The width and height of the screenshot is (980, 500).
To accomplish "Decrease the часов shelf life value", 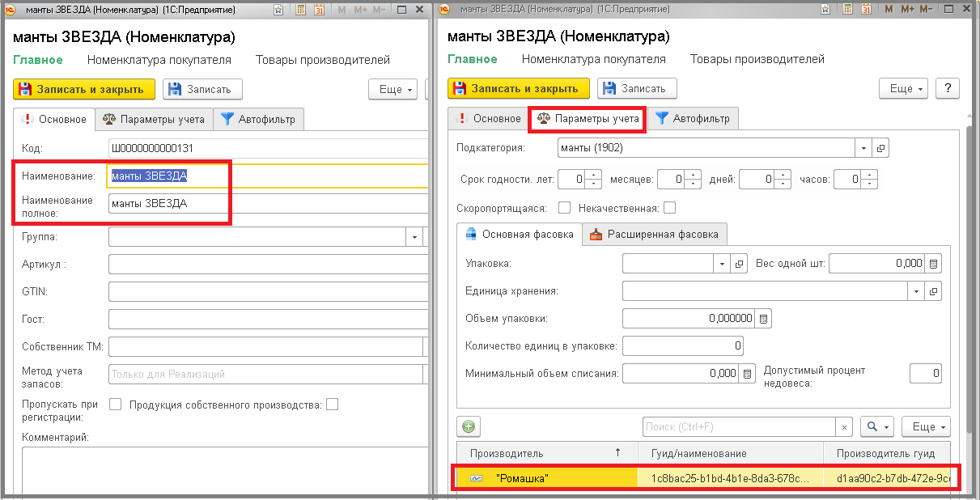I will pyautogui.click(x=870, y=184).
